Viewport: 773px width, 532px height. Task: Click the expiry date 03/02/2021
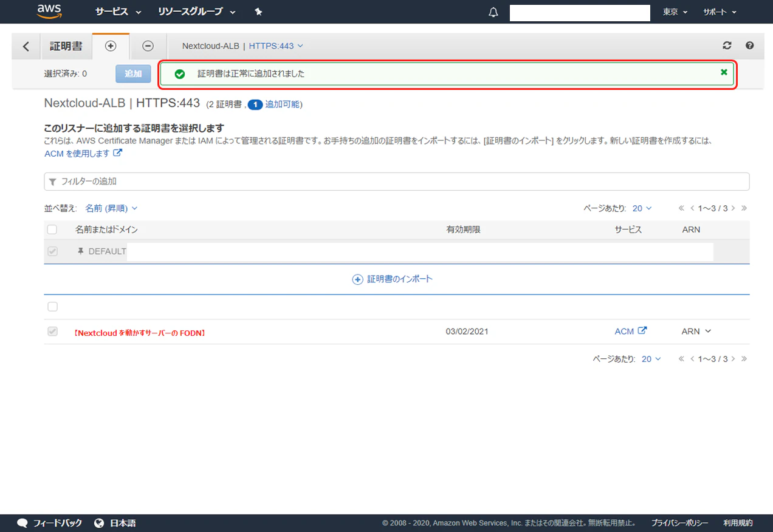pos(467,332)
